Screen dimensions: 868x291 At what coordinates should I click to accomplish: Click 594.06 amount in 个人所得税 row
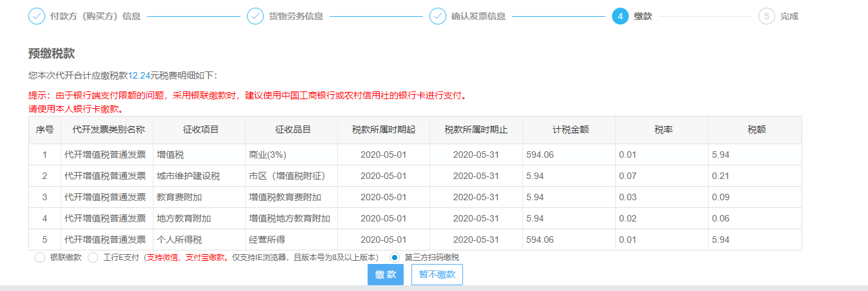pyautogui.click(x=569, y=239)
